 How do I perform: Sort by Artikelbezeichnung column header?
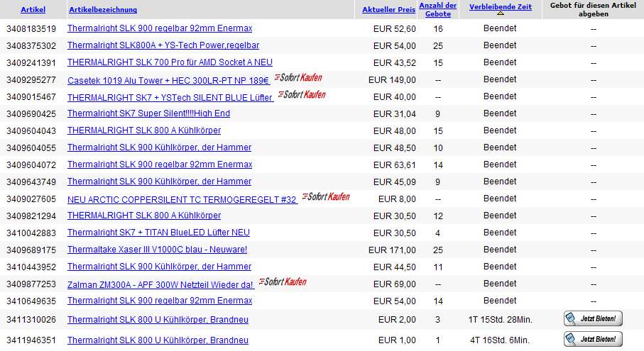103,9
